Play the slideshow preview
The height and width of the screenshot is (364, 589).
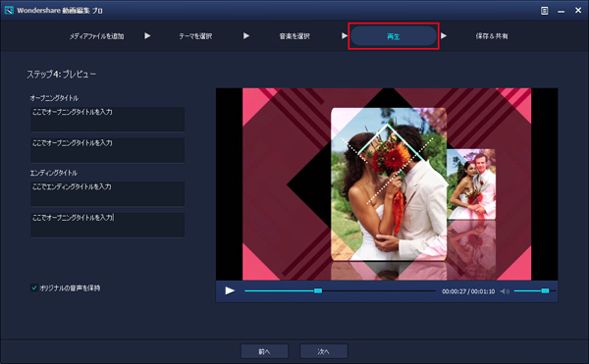[x=230, y=290]
